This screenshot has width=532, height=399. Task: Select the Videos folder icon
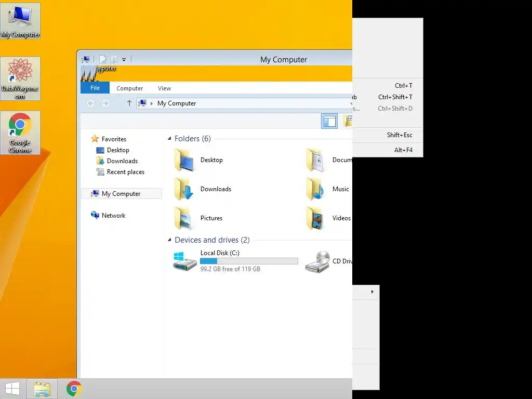click(315, 218)
